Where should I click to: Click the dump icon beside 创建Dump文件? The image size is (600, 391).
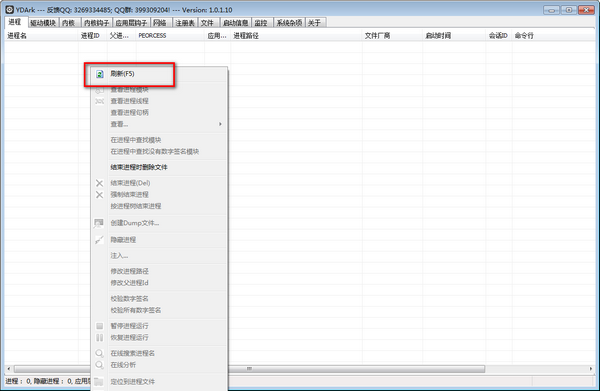click(x=99, y=223)
